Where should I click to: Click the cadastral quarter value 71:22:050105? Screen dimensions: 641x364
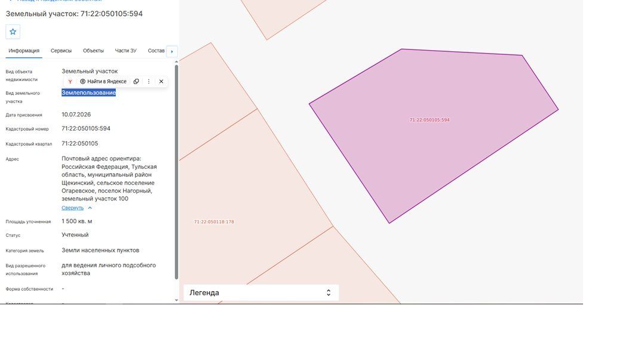coord(79,143)
